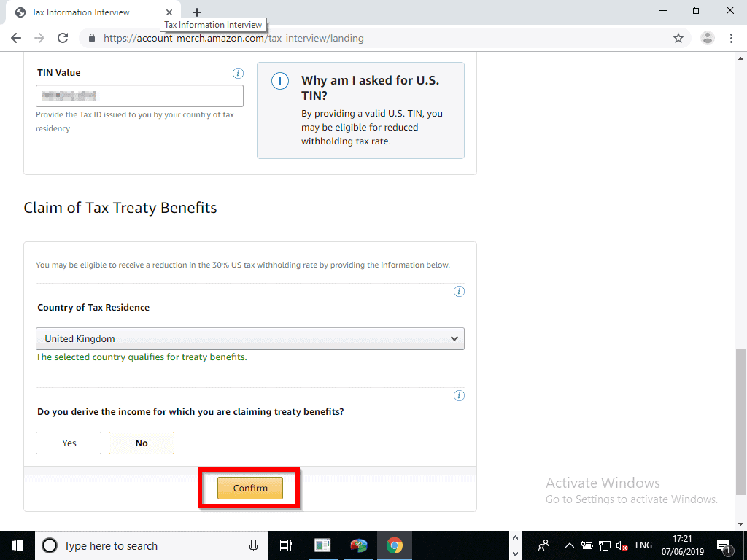This screenshot has width=747, height=560.
Task: Bookmark this page with the star icon
Action: pyautogui.click(x=678, y=38)
